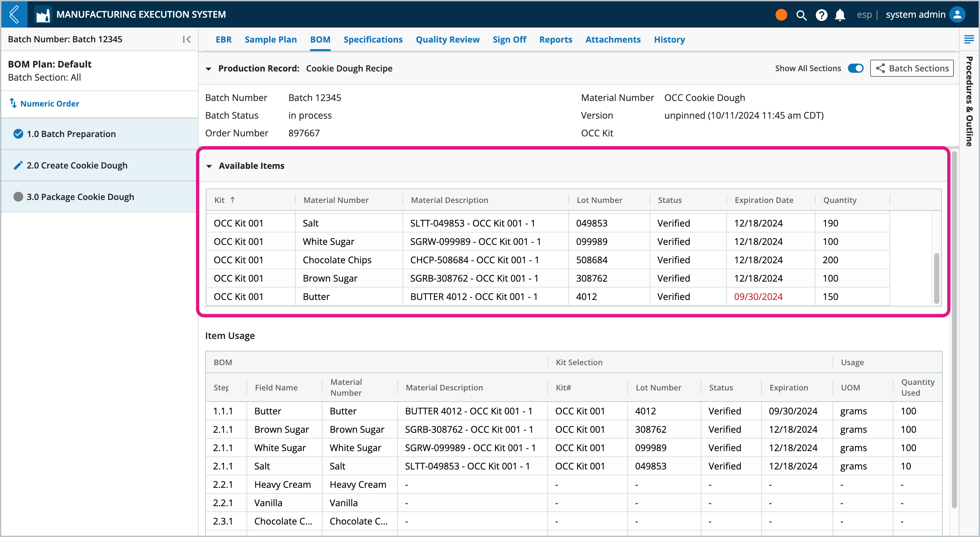
Task: Sort by Material Description in Available Items
Action: click(449, 200)
